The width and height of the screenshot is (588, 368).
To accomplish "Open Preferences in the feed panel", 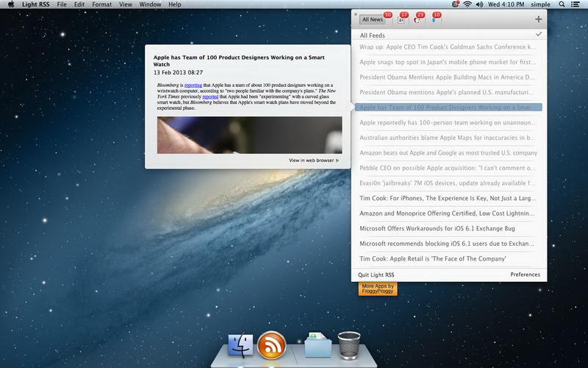I will pos(525,275).
